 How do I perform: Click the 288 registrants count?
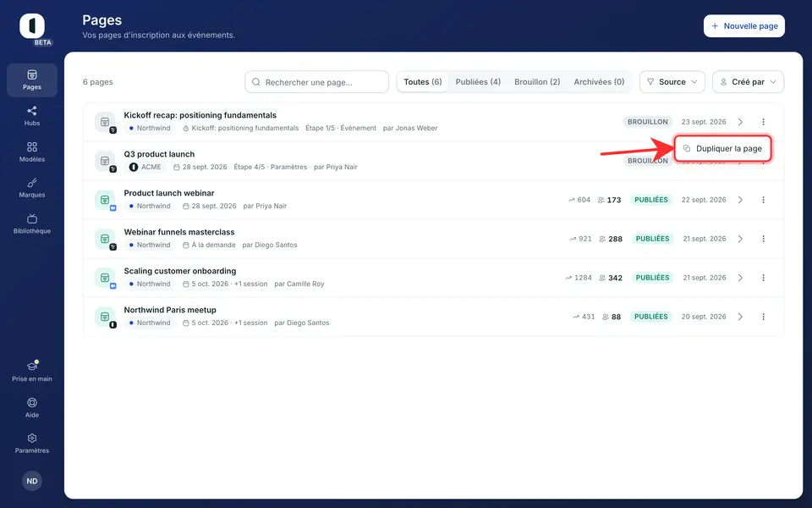coord(611,239)
